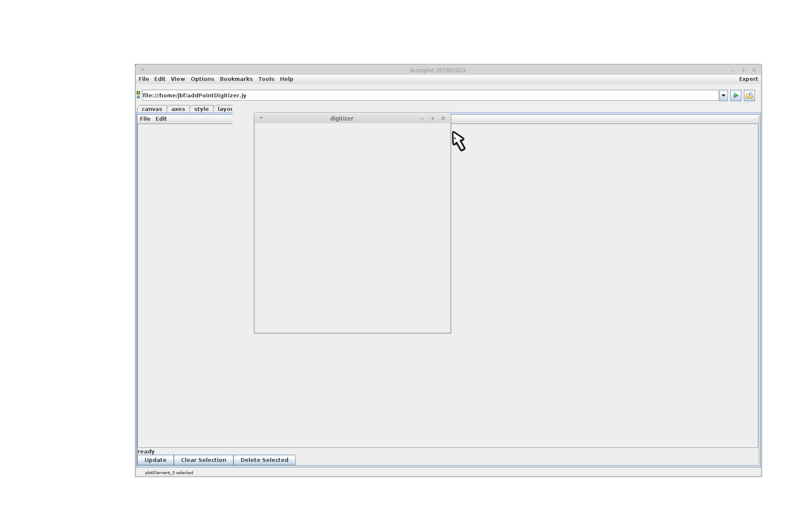Click the 'ready' status text
The height and width of the screenshot is (508, 812).
pyautogui.click(x=146, y=452)
